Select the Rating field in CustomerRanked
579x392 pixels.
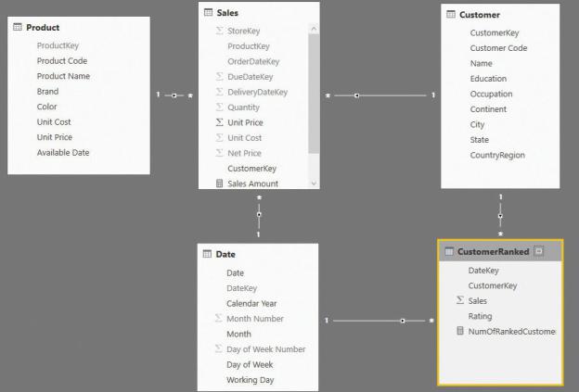tap(480, 316)
